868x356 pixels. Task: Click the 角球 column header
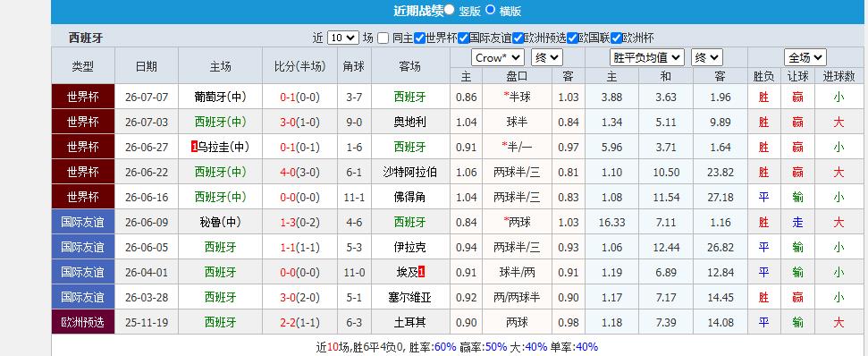pos(354,66)
